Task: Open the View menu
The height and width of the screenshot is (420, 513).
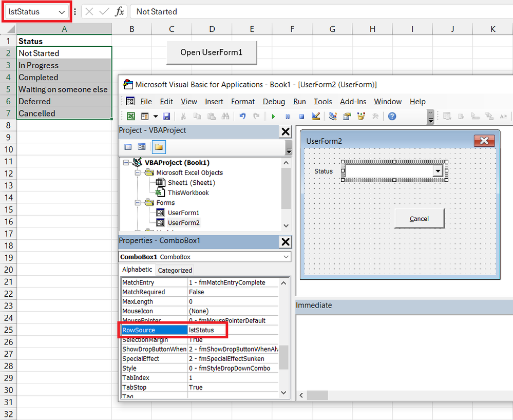Action: 189,102
